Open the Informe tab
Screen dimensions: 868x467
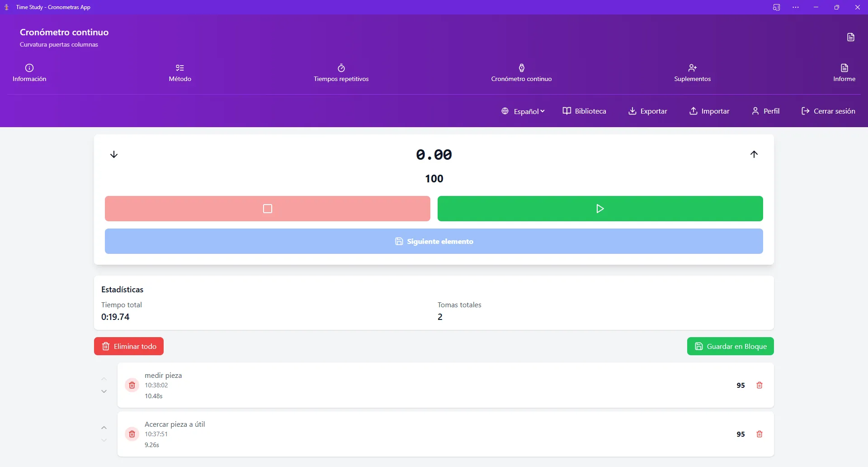(x=844, y=73)
